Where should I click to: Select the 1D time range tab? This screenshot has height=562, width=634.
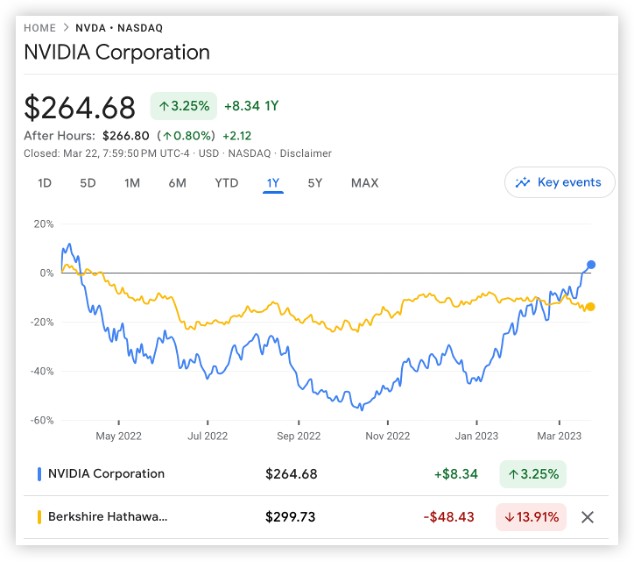tap(45, 183)
